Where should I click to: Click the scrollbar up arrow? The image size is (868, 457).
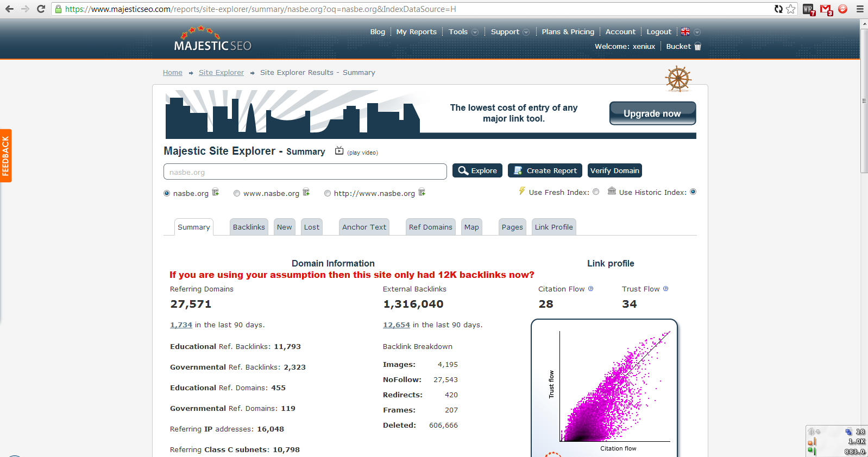[864, 24]
